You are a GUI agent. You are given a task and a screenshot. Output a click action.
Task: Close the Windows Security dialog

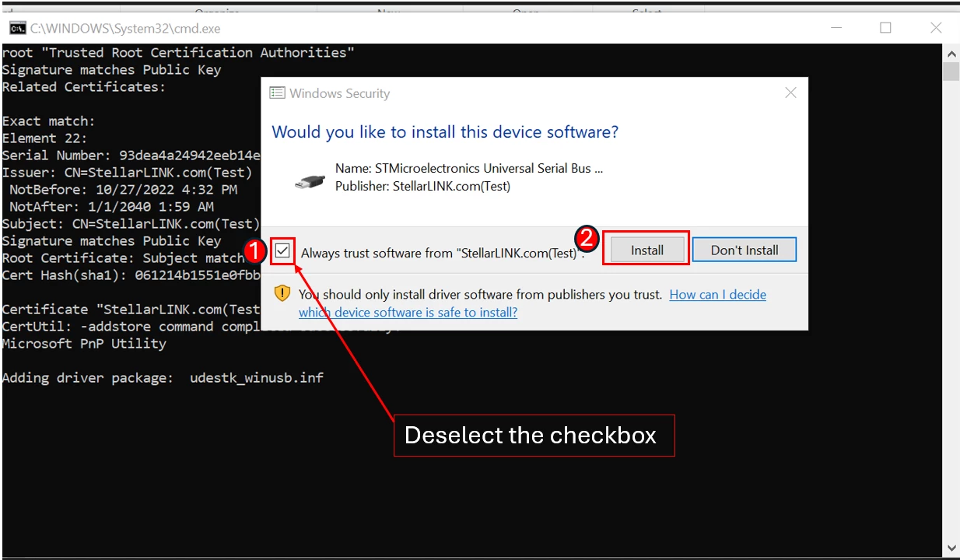(790, 93)
